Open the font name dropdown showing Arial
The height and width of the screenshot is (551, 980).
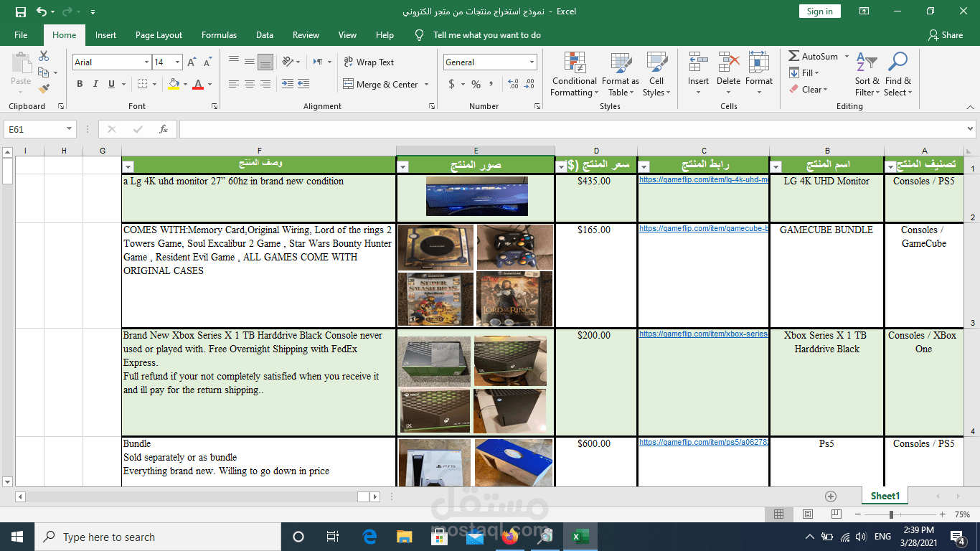(146, 62)
